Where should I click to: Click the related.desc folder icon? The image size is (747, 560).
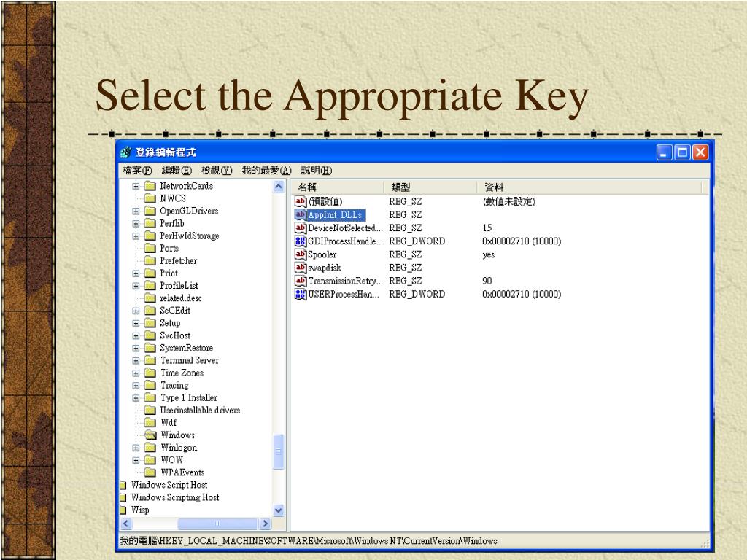pyautogui.click(x=150, y=298)
